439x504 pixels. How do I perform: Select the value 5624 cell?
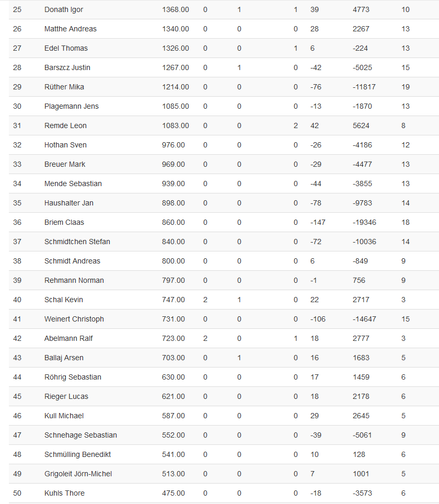[361, 125]
